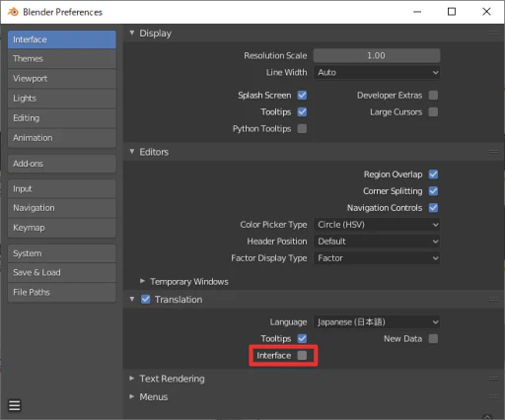Select the Input tab
The image size is (505, 420).
point(62,188)
